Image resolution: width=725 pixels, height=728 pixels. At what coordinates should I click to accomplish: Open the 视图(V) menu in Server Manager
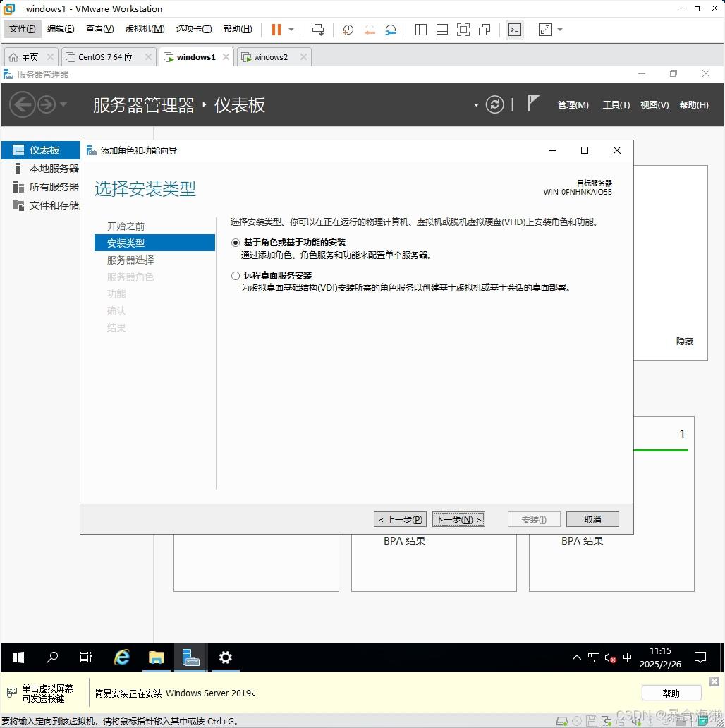tap(655, 105)
